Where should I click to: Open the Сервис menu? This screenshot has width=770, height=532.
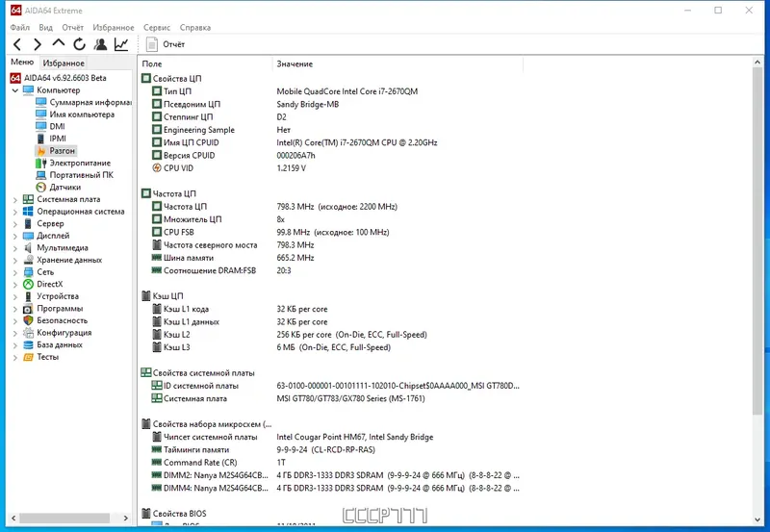pos(157,28)
